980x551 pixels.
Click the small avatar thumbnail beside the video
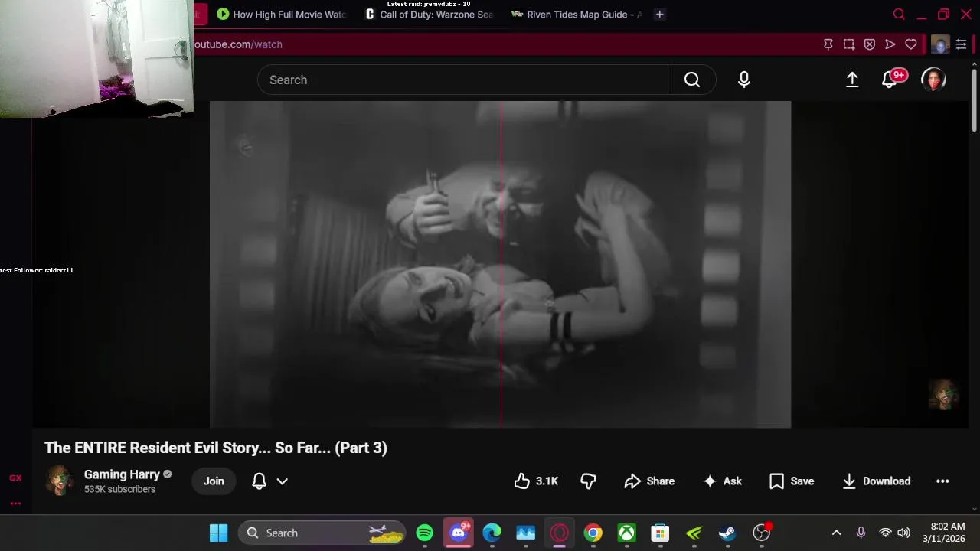[944, 394]
